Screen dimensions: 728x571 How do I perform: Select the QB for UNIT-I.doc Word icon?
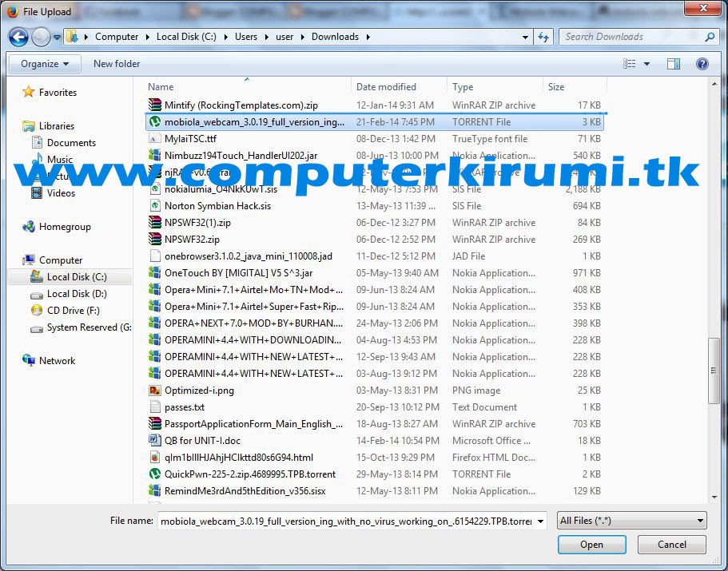coord(154,440)
